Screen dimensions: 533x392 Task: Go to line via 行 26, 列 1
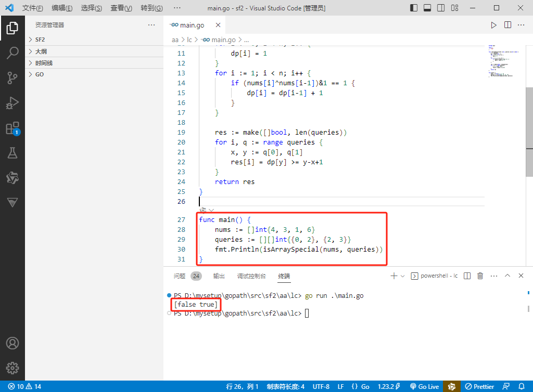coord(243,387)
